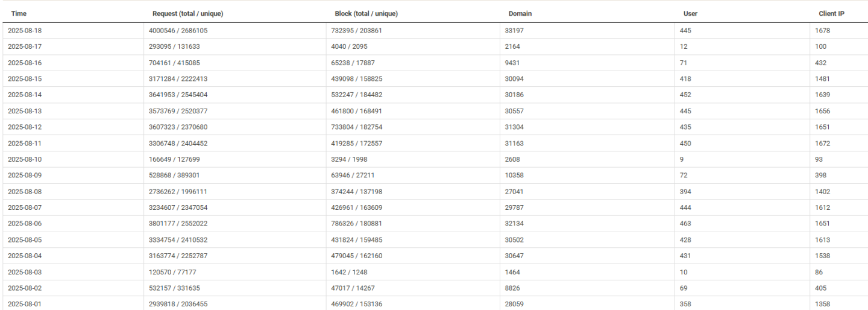
Task: Select the Client IP column header
Action: pos(831,13)
